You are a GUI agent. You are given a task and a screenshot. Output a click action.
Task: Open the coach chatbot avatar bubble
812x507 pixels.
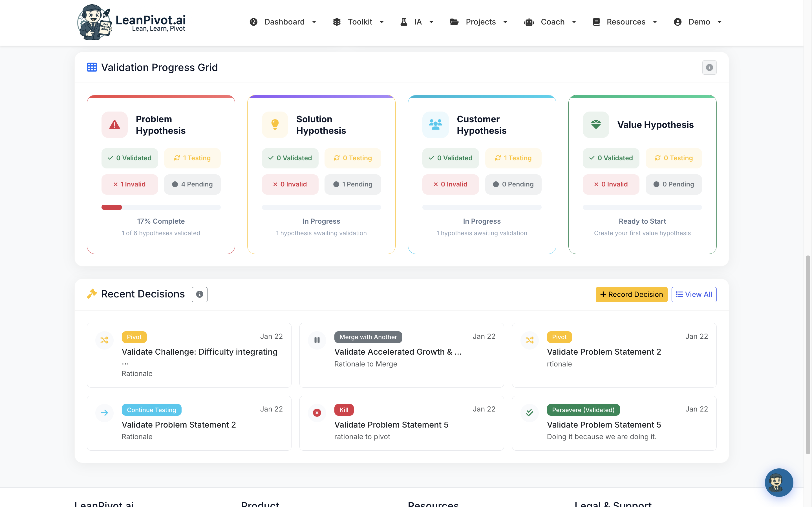[778, 482]
